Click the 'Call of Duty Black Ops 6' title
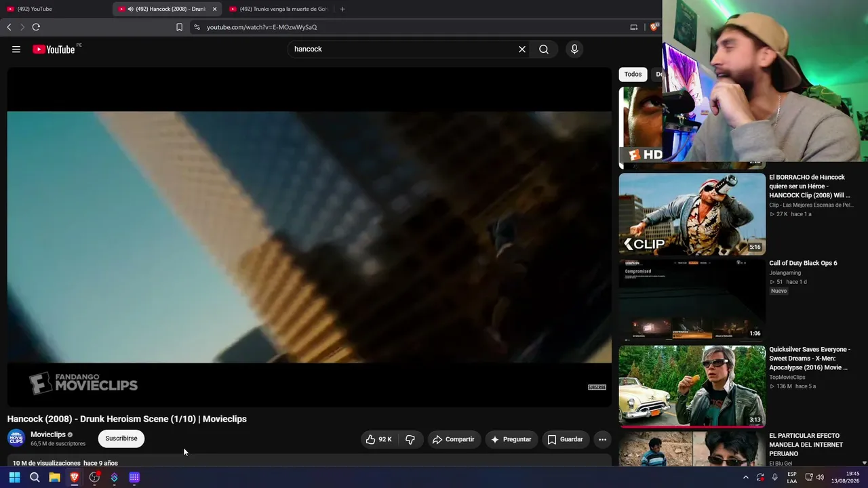 [803, 263]
